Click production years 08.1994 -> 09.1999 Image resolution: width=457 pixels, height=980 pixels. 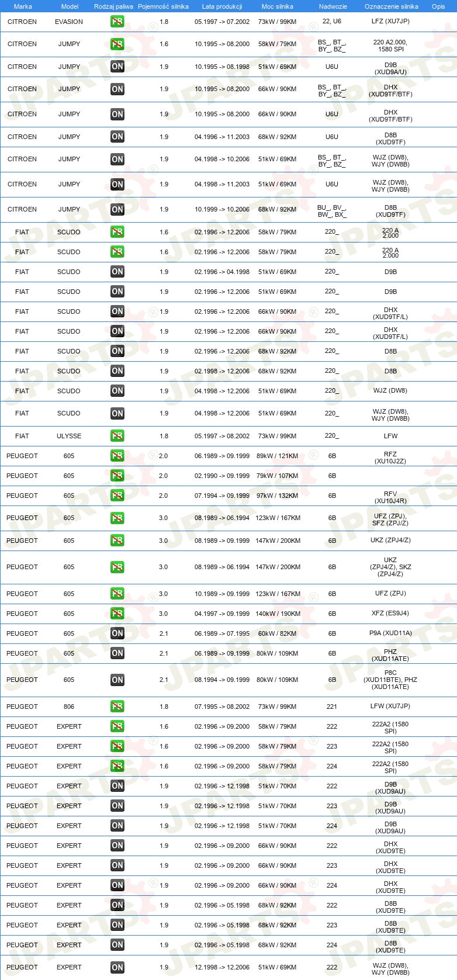222,680
